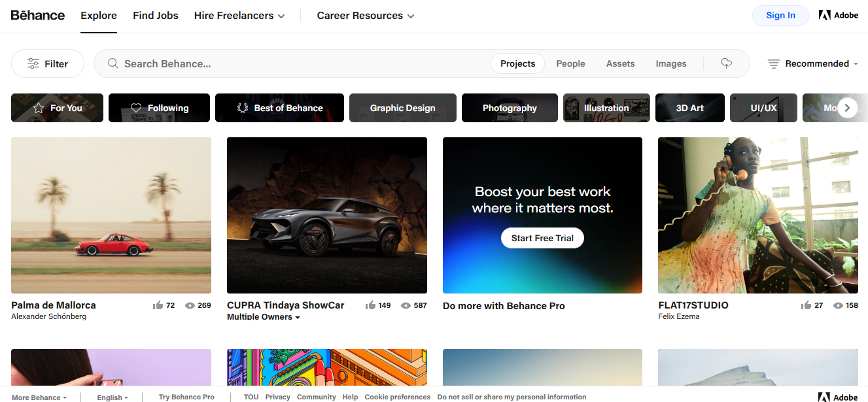The width and height of the screenshot is (868, 402).
Task: Select the Graphic Design category
Action: point(403,108)
